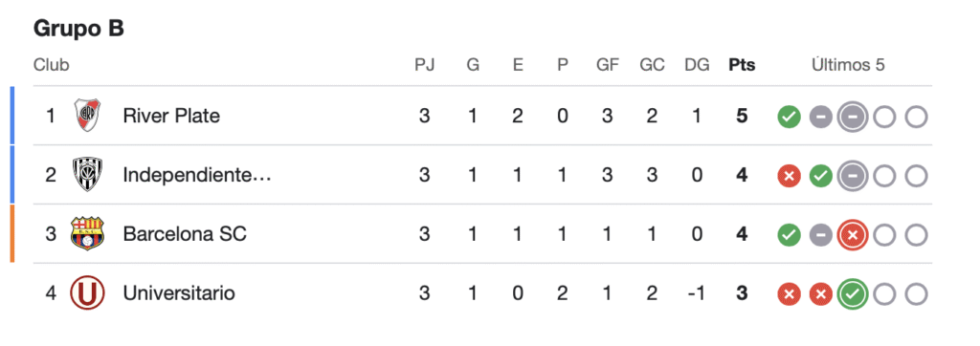Click the Últimos 5 column header
The height and width of the screenshot is (346, 980).
[x=848, y=64]
